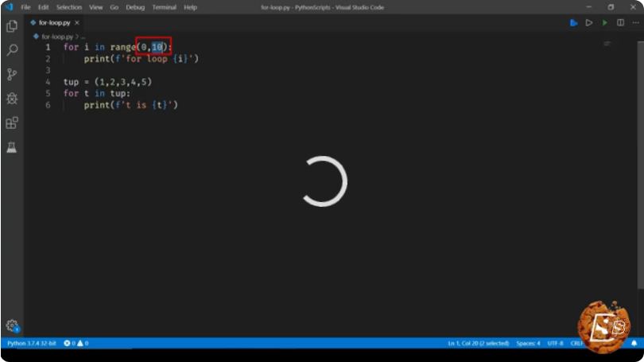Screen dimensions: 644x362
Task: Open the editor More Actions ellipsis
Action: pos(635,22)
